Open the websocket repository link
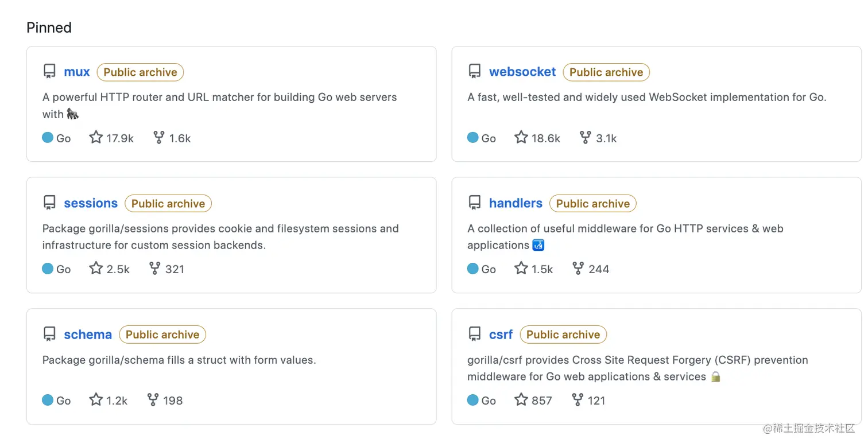 click(x=522, y=72)
